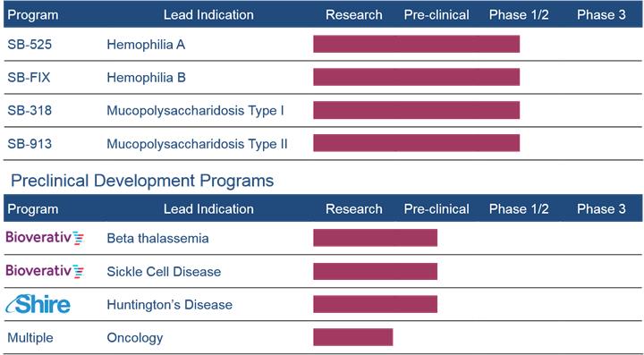Click Mucopolysaccharidosis Type I indication

196,111
